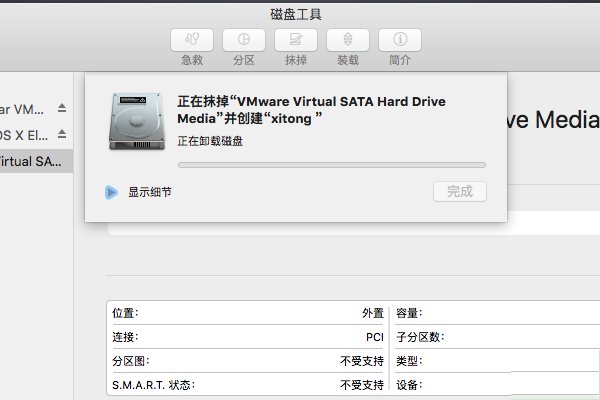Select the VM... disk sidebar row
Screen dimensions: 600x400
(x=36, y=109)
